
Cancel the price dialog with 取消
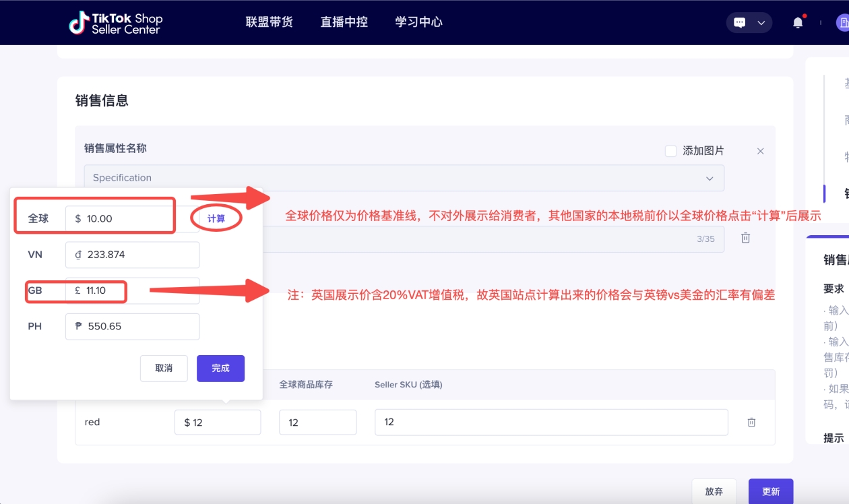click(164, 368)
